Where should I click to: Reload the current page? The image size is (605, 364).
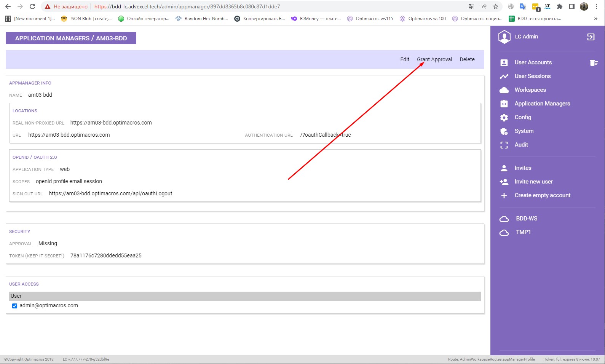[x=32, y=6]
